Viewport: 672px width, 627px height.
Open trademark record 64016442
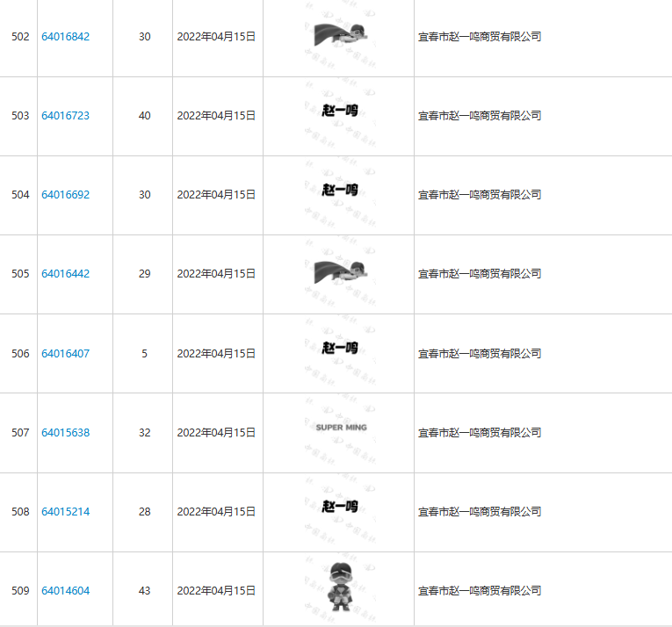coord(65,274)
